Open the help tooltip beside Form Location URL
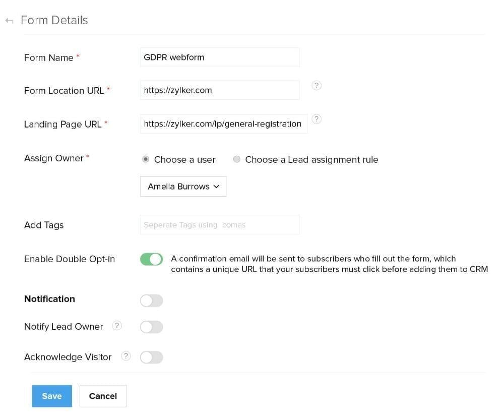 tap(317, 86)
